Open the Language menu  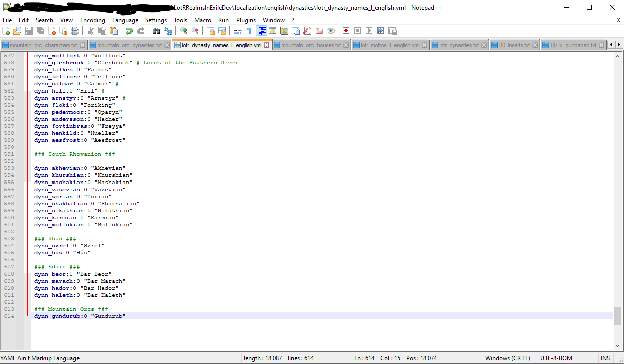click(x=125, y=20)
